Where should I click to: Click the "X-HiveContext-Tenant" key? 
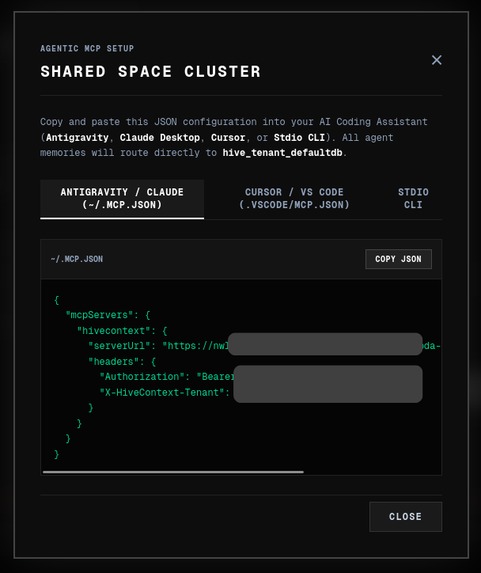(162, 392)
